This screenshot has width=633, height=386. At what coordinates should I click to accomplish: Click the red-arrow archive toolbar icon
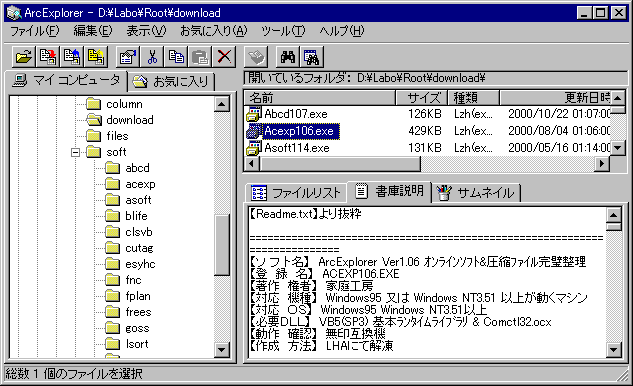[x=48, y=57]
